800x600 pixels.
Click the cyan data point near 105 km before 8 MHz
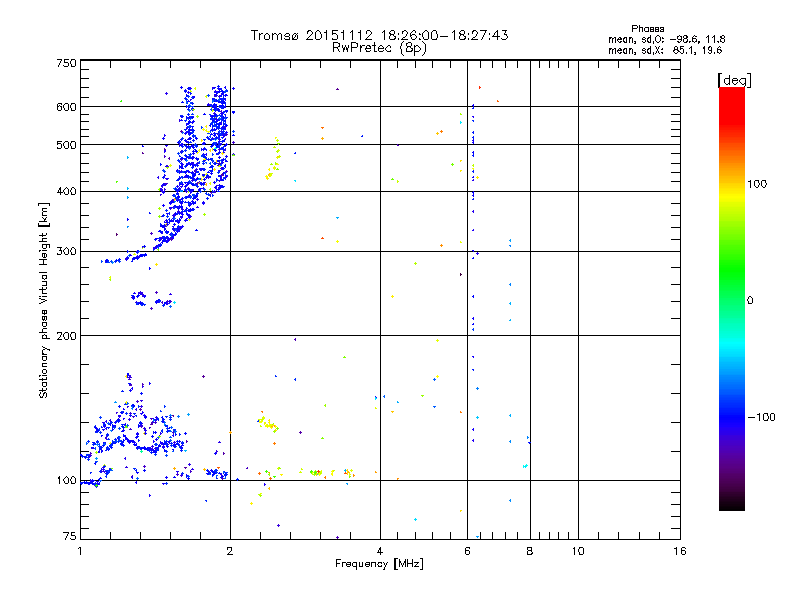click(x=525, y=466)
